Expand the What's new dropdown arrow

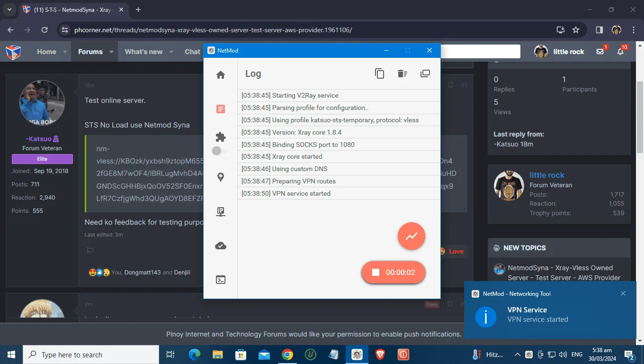coord(171,52)
